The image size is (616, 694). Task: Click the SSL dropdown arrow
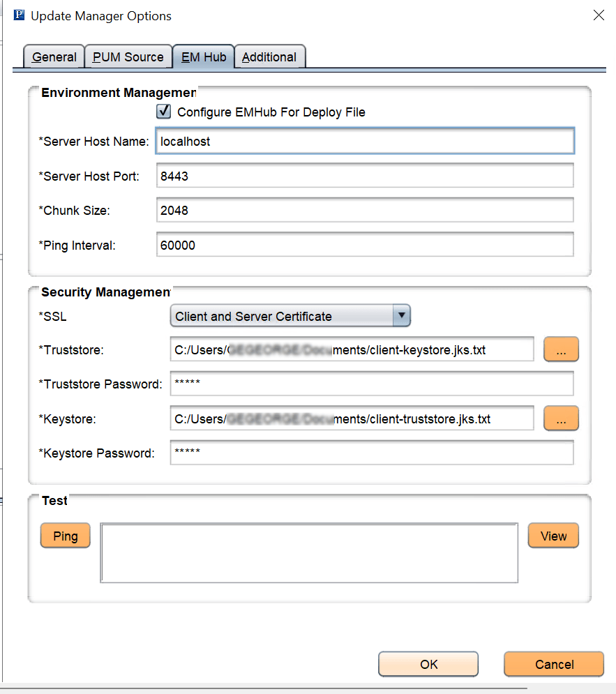(402, 315)
